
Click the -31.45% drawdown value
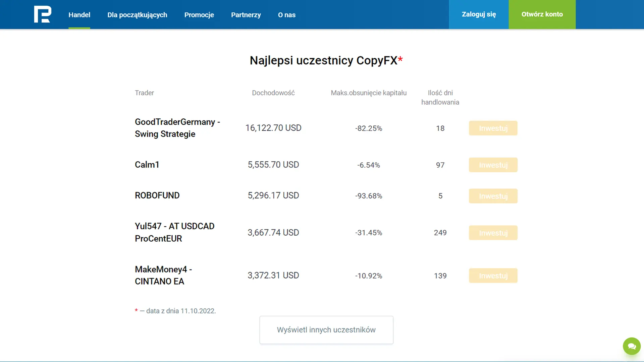pyautogui.click(x=369, y=233)
